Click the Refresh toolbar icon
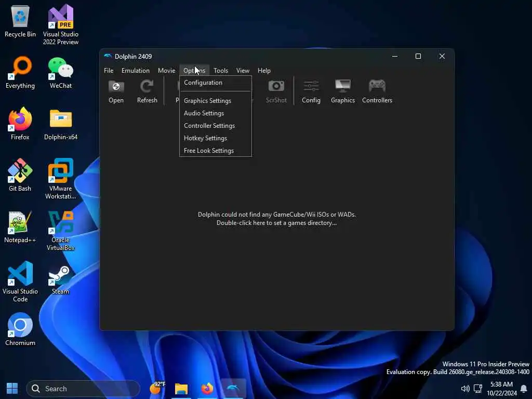Screen dimensions: 532x399 (147, 91)
